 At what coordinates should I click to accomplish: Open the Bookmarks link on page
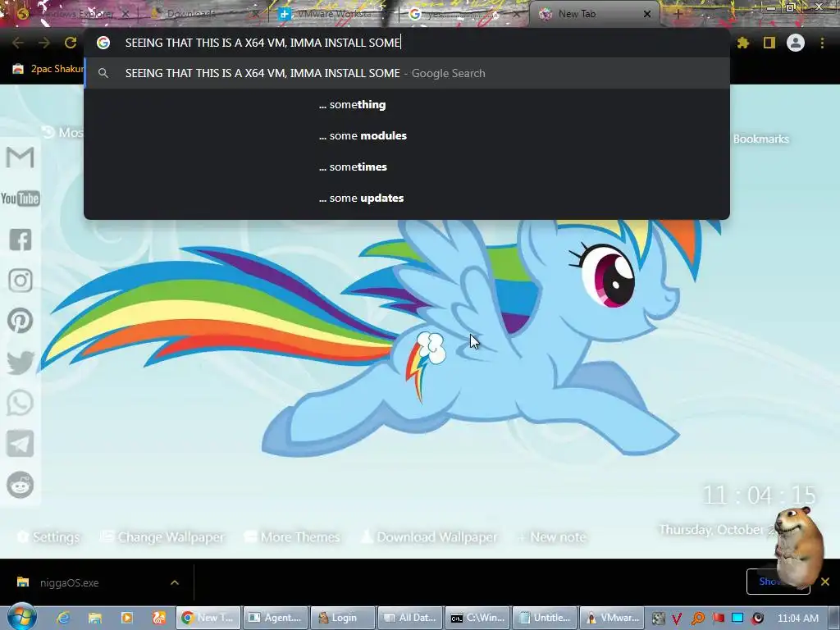coord(760,139)
